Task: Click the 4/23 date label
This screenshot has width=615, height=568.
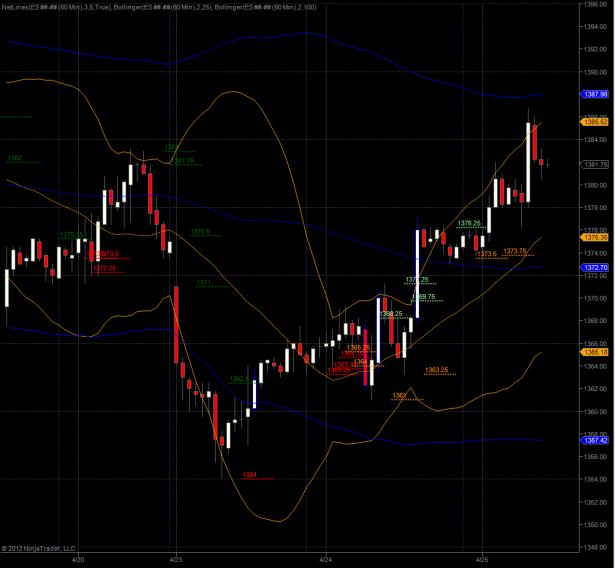Action: 175,558
